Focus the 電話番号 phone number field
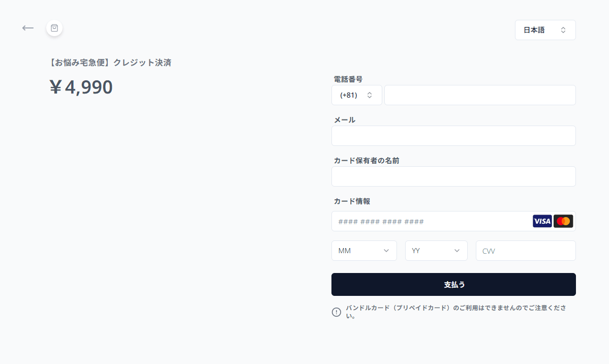Image resolution: width=609 pixels, height=364 pixels. [x=480, y=95]
